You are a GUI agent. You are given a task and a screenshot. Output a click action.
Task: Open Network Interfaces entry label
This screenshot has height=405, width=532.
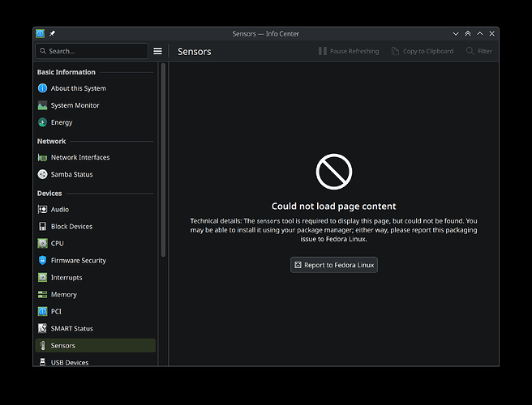click(x=80, y=158)
